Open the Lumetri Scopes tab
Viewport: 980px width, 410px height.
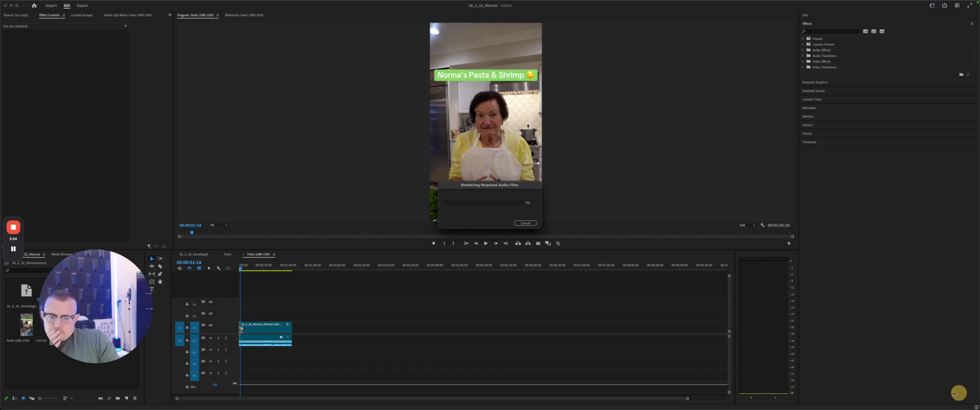tap(82, 15)
